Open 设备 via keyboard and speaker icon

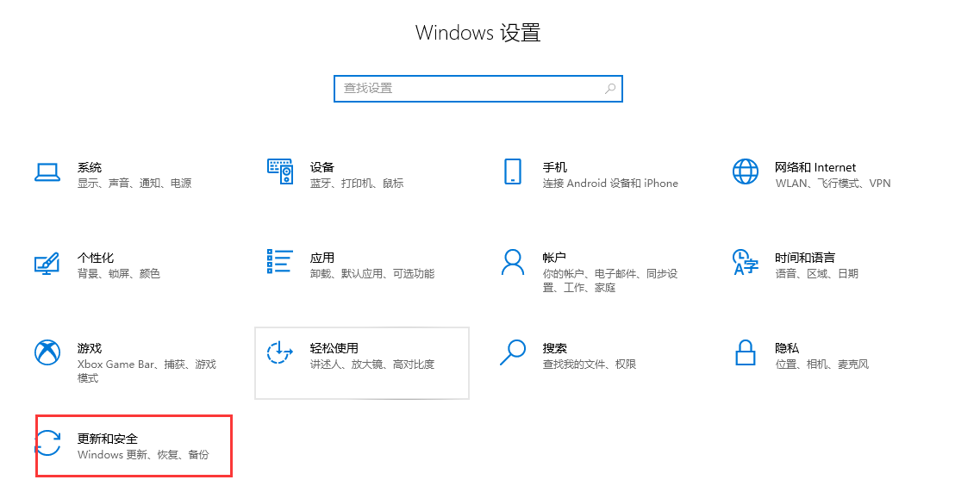pyautogui.click(x=280, y=171)
